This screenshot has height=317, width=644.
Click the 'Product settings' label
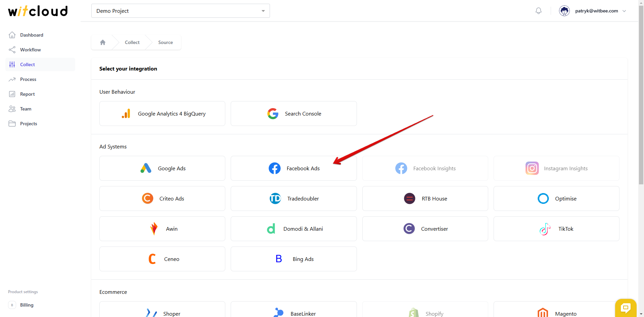(23, 292)
